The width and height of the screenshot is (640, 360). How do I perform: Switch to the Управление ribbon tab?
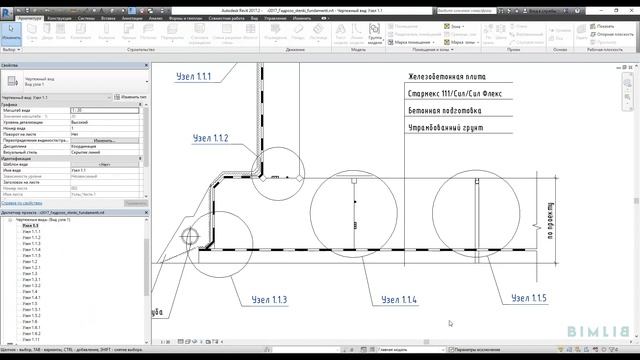[x=275, y=18]
